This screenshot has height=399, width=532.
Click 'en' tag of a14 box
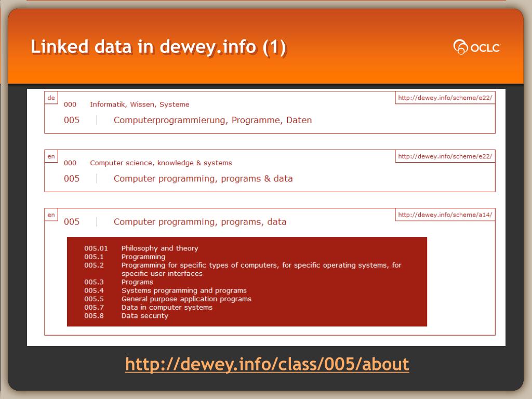(51, 215)
